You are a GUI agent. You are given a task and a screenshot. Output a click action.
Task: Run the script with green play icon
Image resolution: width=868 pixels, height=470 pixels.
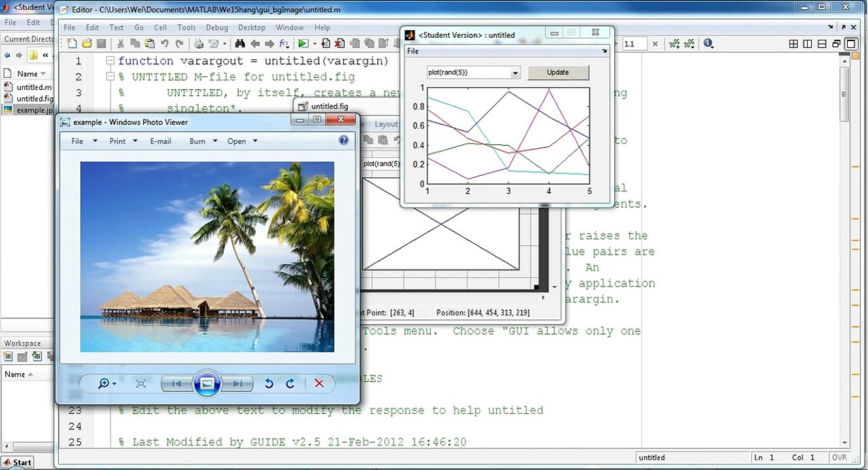(x=302, y=44)
